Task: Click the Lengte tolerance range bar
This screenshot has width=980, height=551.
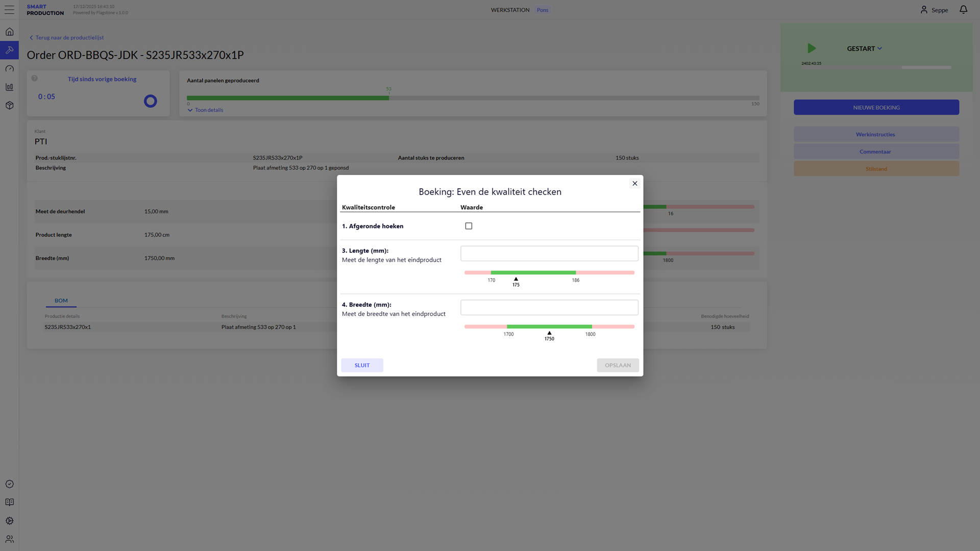Action: (x=549, y=273)
